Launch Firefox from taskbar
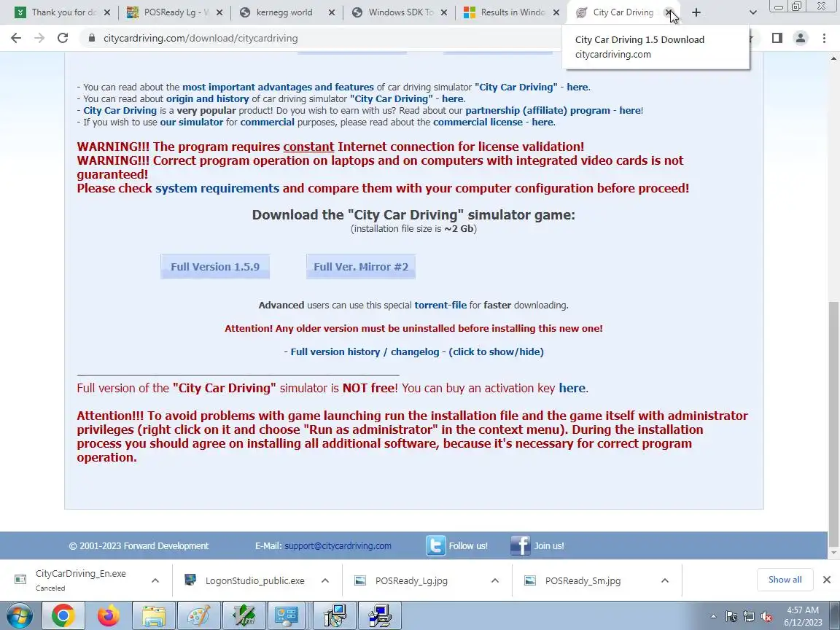This screenshot has width=840, height=630. pos(108,616)
